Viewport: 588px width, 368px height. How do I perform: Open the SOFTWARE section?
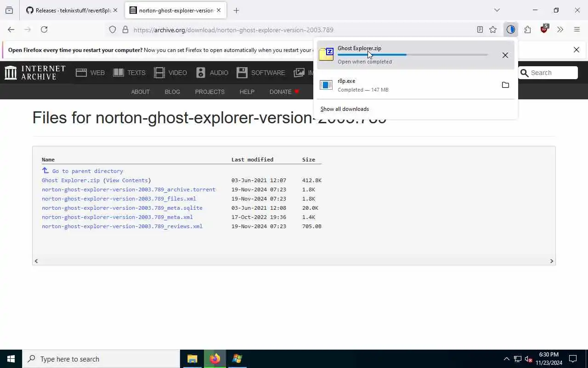261,73
